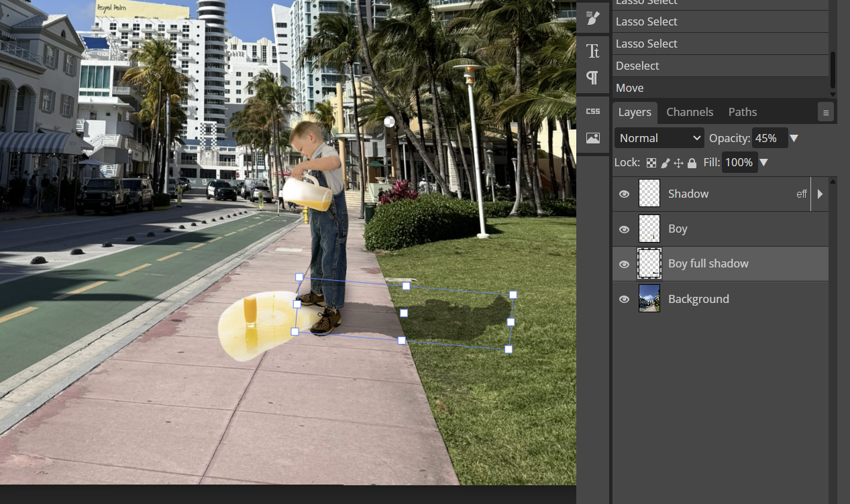Open the panel with the picture icon
This screenshot has height=504, width=850.
[x=593, y=138]
